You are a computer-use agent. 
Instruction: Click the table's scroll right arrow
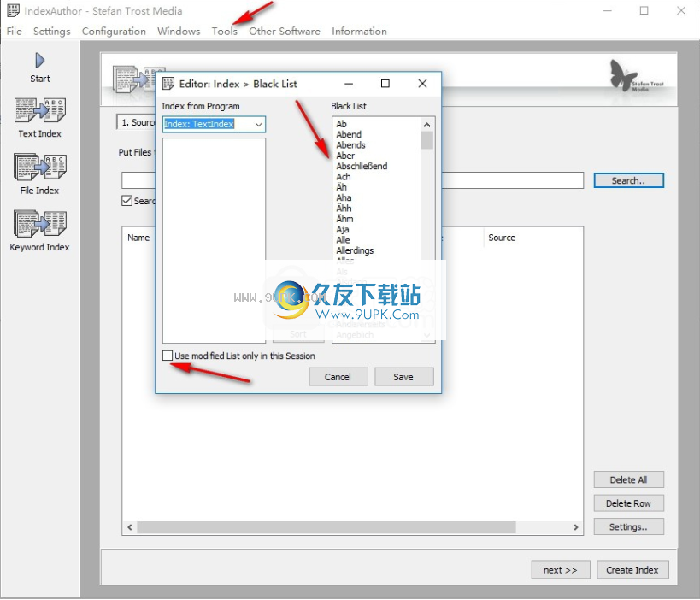tap(576, 527)
